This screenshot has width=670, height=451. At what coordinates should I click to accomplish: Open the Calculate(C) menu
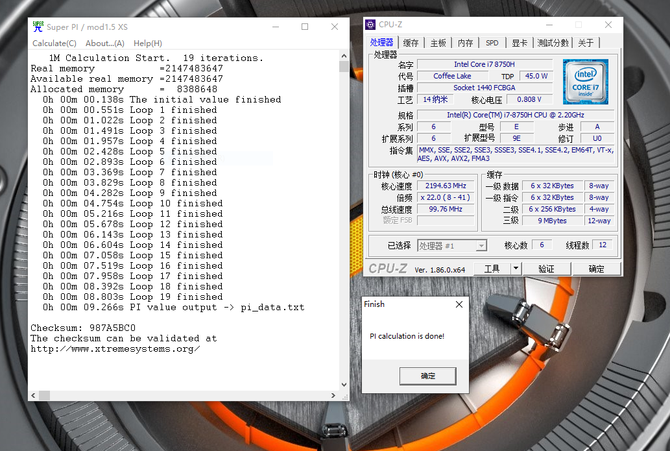54,43
